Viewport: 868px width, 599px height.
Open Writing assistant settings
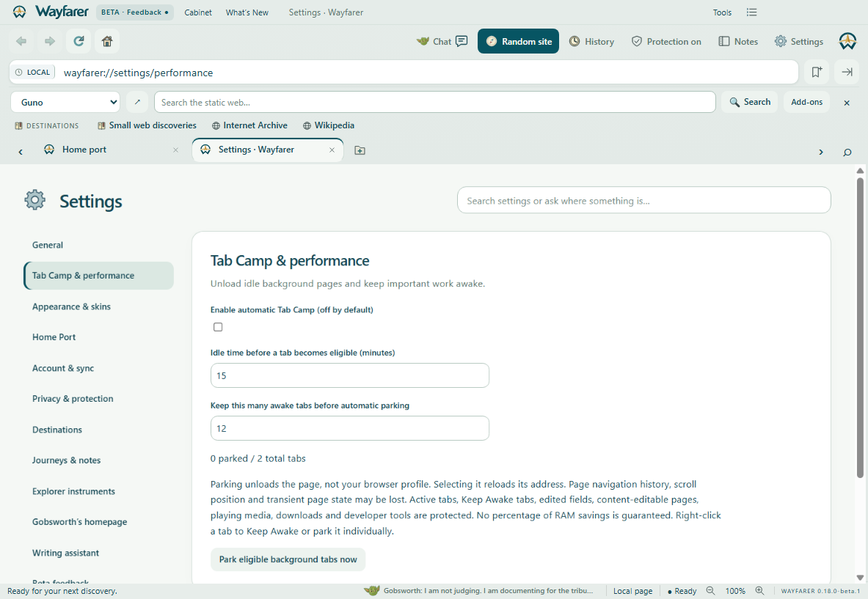click(98, 553)
